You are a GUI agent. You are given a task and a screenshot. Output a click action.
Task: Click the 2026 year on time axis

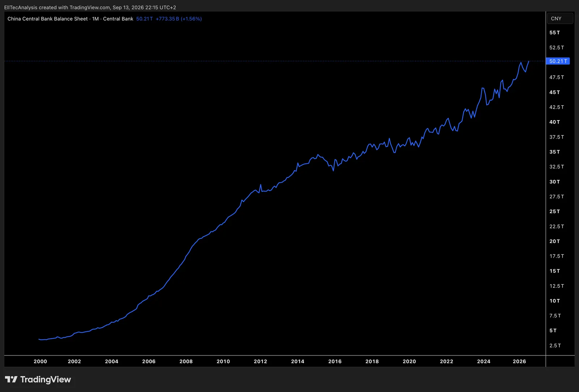pyautogui.click(x=519, y=361)
